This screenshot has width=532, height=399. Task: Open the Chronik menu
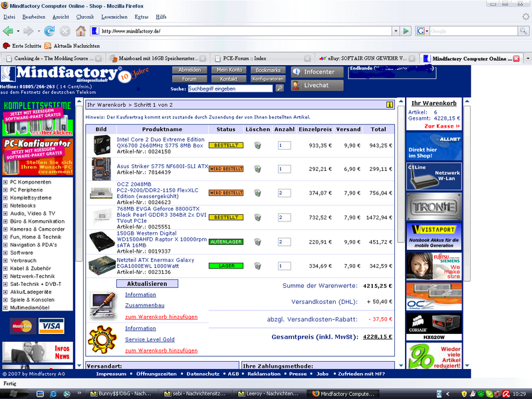coord(85,17)
